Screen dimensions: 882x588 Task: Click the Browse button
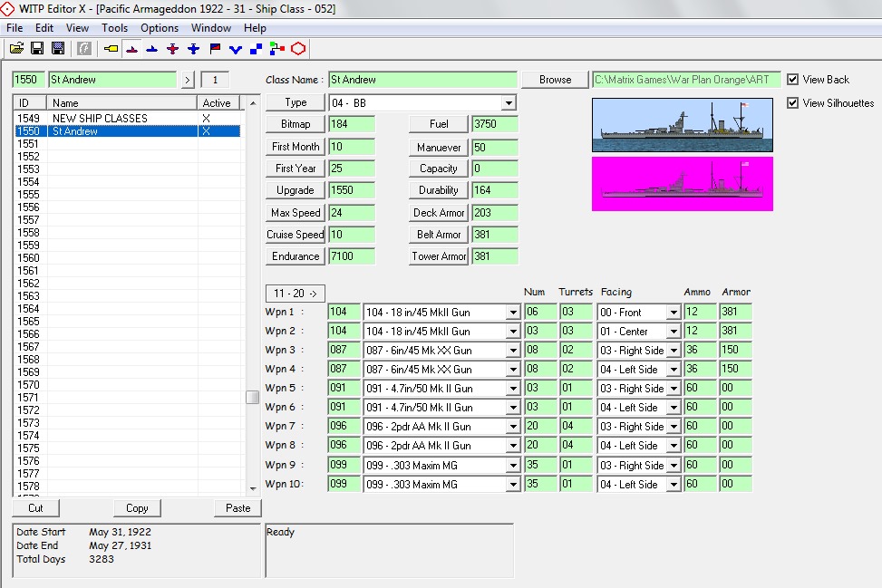(555, 79)
